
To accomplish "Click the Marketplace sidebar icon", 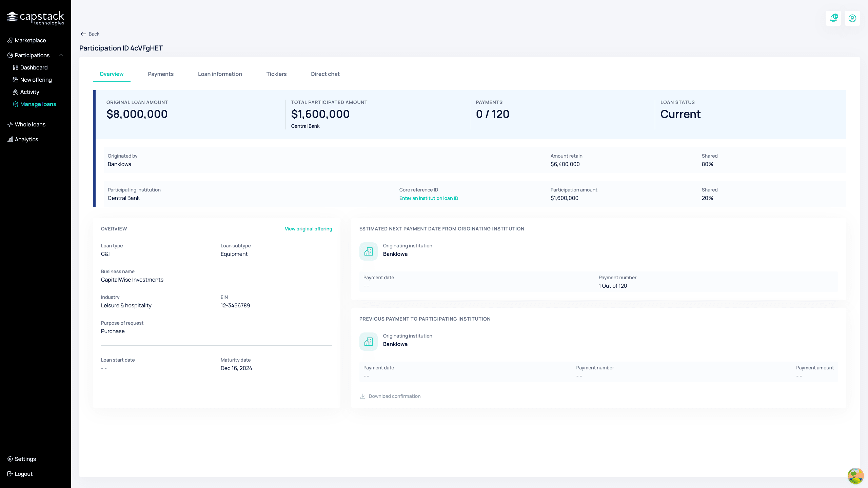I will click(10, 40).
